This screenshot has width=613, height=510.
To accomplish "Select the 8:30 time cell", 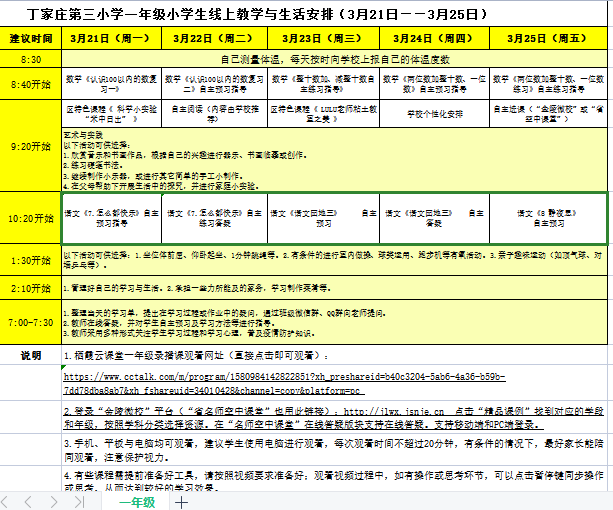I will pos(30,59).
